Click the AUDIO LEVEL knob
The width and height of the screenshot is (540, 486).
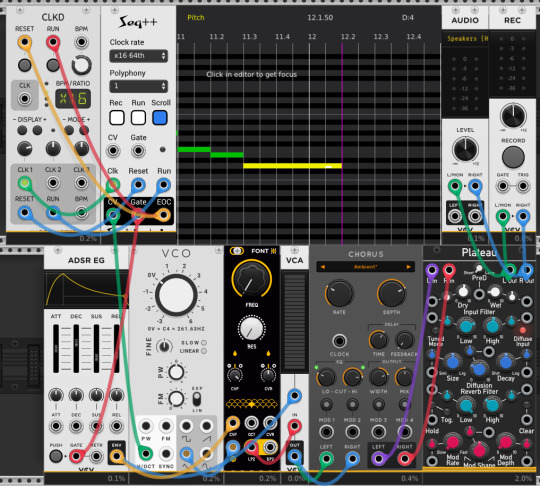[x=465, y=150]
